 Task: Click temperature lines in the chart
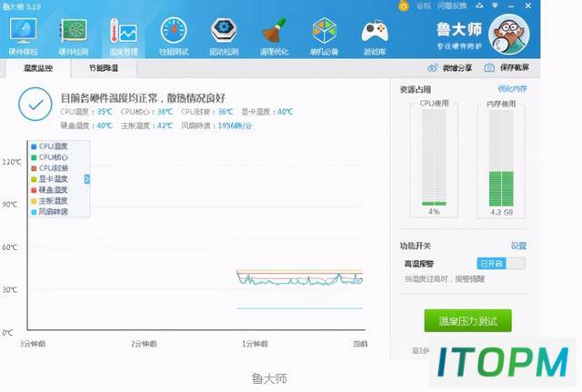point(299,277)
